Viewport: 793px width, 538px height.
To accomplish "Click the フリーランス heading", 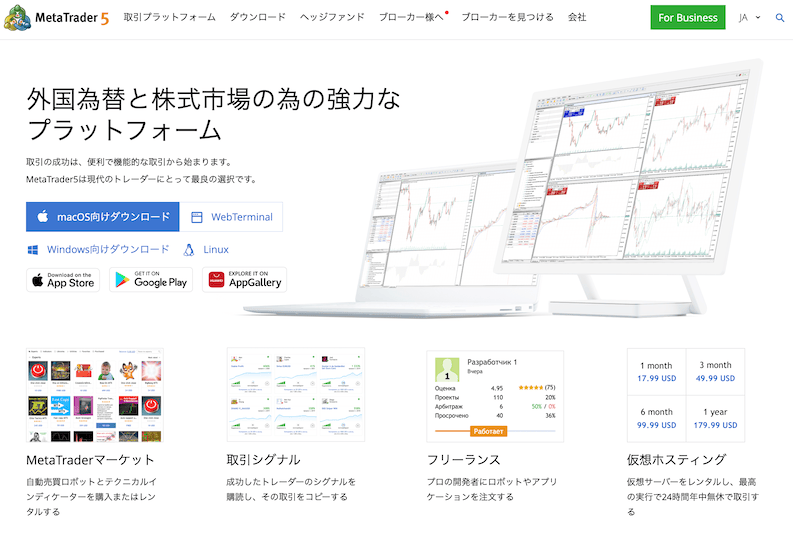I will click(x=464, y=460).
